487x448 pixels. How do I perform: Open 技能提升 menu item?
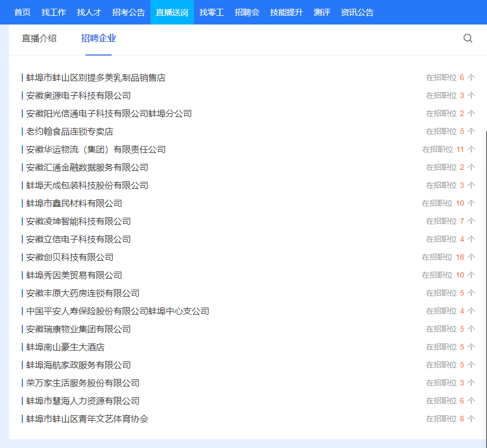coord(286,12)
